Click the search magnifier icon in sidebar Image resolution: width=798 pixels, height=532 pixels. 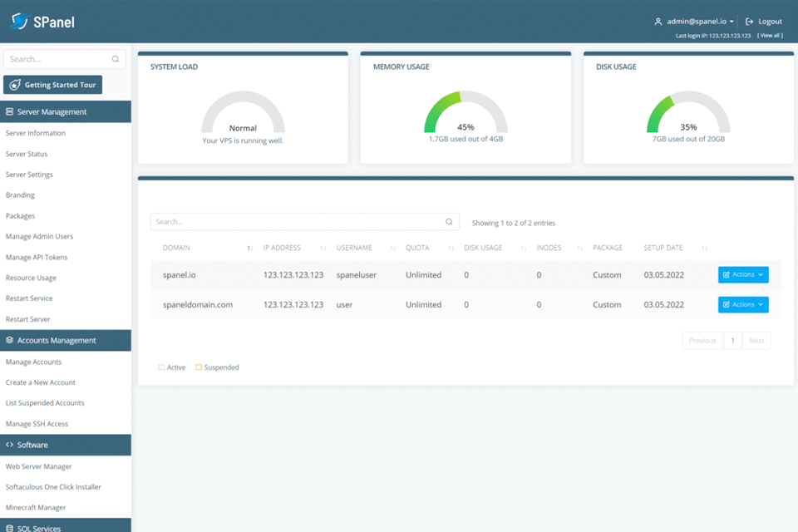[116, 59]
